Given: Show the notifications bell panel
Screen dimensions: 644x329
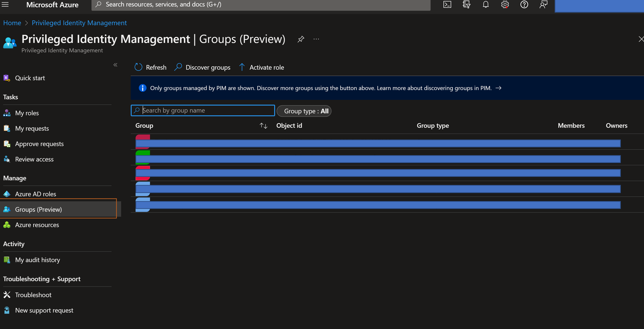Looking at the screenshot, I should (486, 5).
